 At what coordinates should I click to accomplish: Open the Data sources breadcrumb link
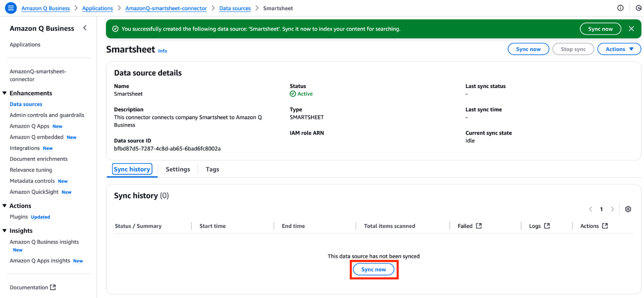pos(235,8)
